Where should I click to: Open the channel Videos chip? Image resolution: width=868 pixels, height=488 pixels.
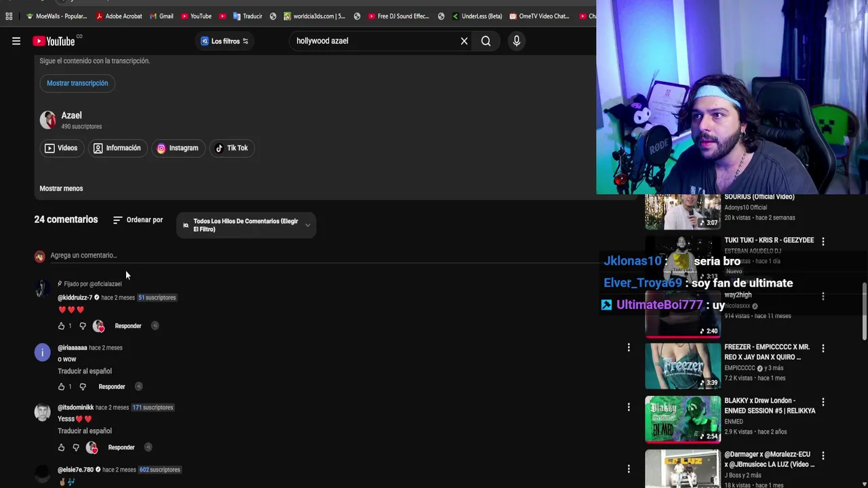(x=61, y=148)
